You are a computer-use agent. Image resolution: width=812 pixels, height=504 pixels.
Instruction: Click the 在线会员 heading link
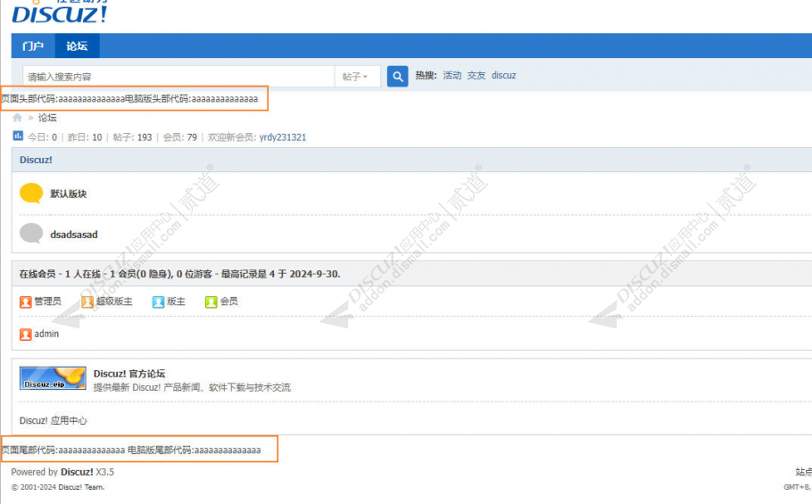coord(37,274)
